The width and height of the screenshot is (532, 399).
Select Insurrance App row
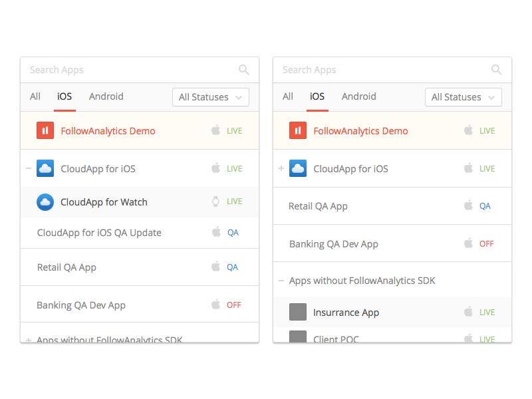point(392,312)
